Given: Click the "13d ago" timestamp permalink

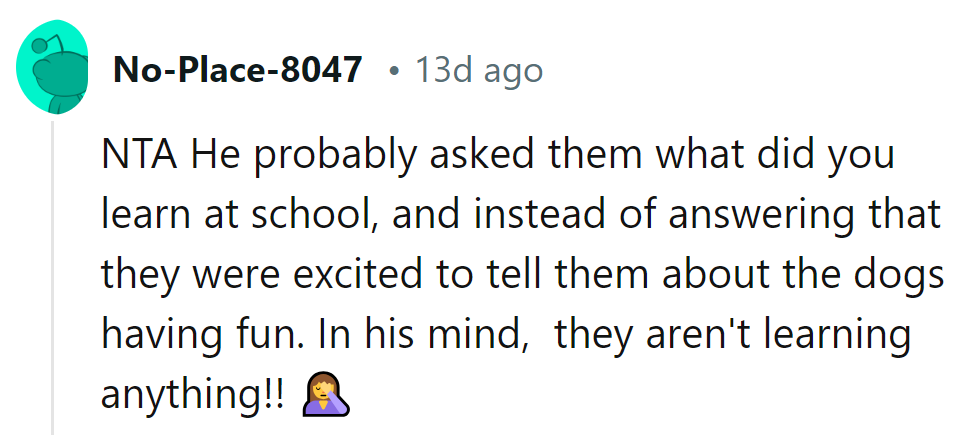Looking at the screenshot, I should 479,71.
